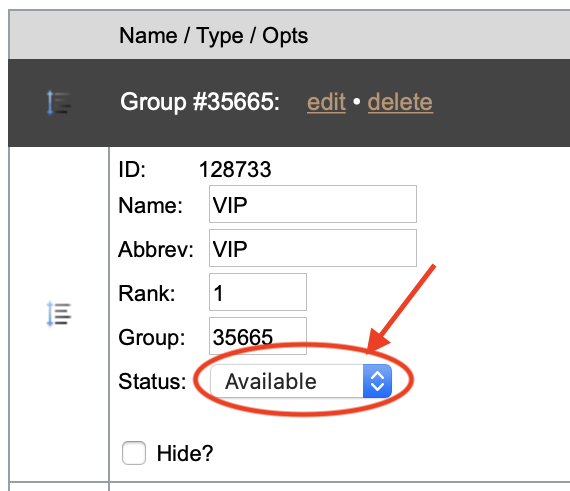
Task: Click the blue arrows on the Status selector
Action: click(x=377, y=381)
